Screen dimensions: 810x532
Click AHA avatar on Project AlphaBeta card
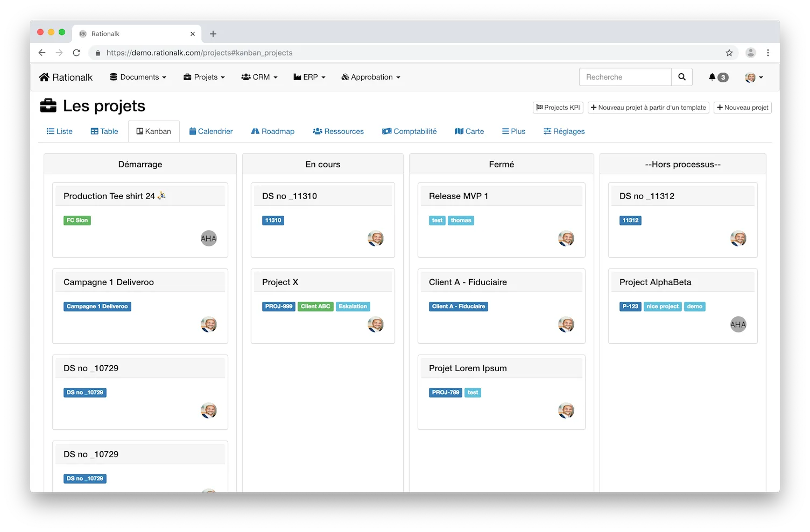(x=738, y=324)
